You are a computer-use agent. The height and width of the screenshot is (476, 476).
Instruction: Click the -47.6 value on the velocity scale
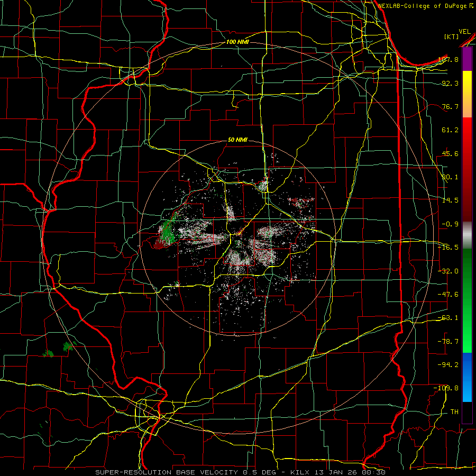[x=448, y=295]
